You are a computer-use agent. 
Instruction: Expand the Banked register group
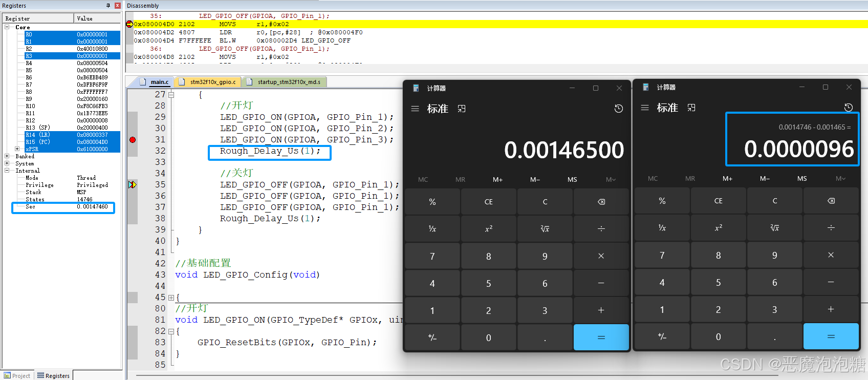(7, 156)
